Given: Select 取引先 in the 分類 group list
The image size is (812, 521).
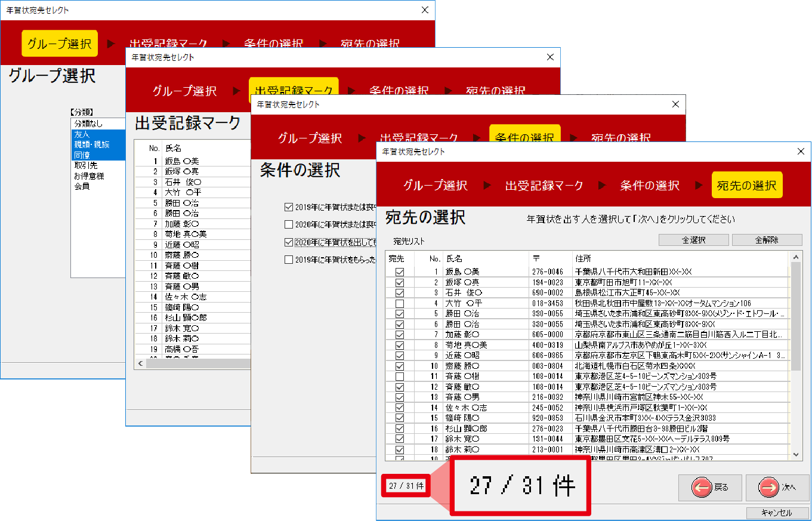Looking at the screenshot, I should pyautogui.click(x=87, y=166).
